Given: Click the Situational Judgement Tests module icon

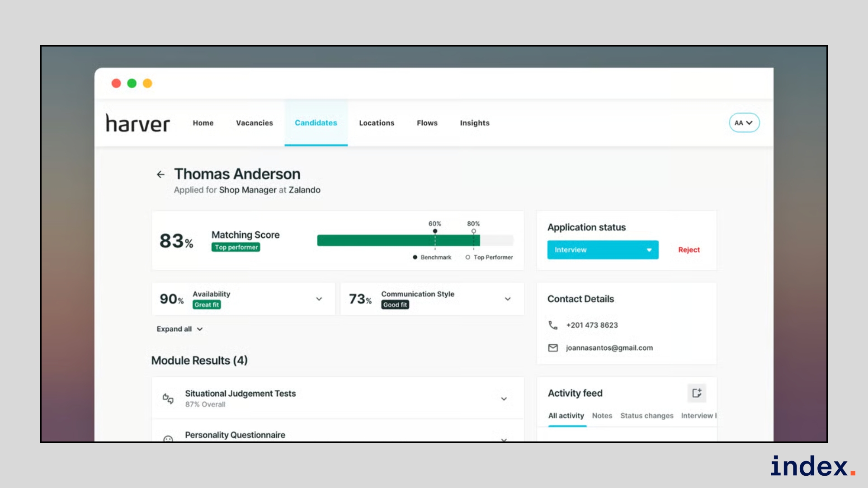Looking at the screenshot, I should click(x=168, y=399).
